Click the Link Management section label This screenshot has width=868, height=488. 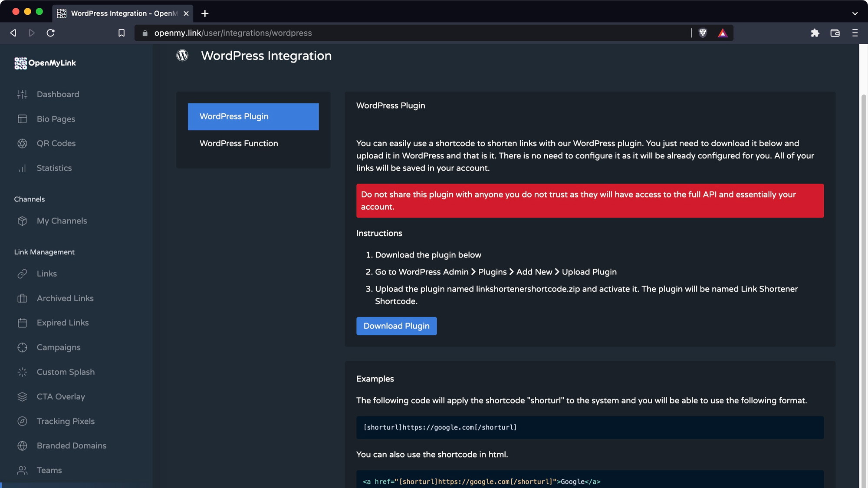click(x=44, y=252)
